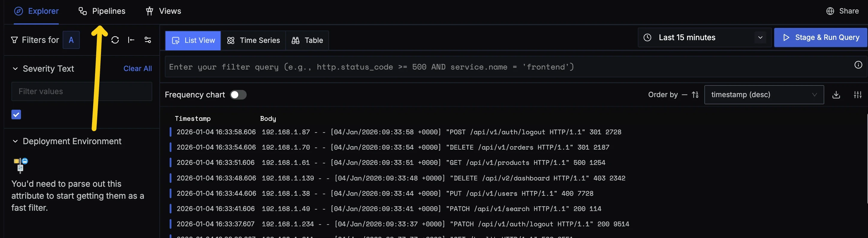Switch to the Pipelines tab
868x238 pixels.
(102, 11)
